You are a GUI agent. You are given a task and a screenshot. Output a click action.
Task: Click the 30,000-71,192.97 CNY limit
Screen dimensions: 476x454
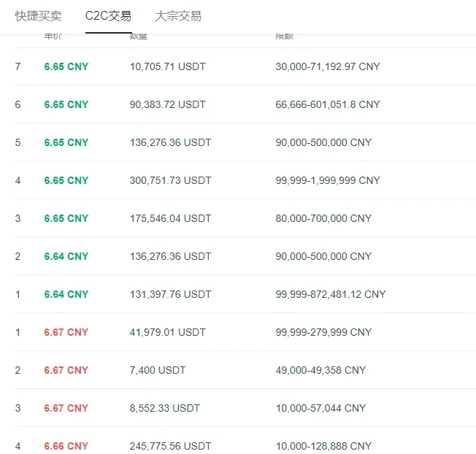(328, 66)
